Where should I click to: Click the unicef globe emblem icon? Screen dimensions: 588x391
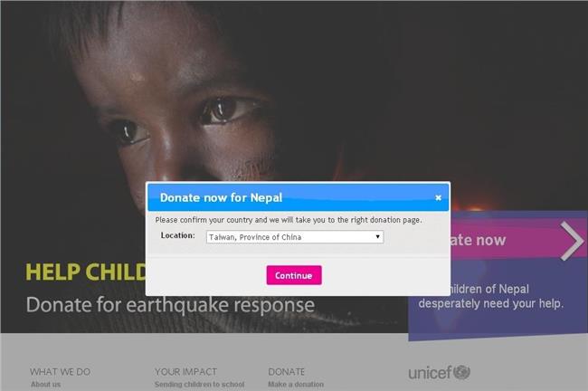461,372
